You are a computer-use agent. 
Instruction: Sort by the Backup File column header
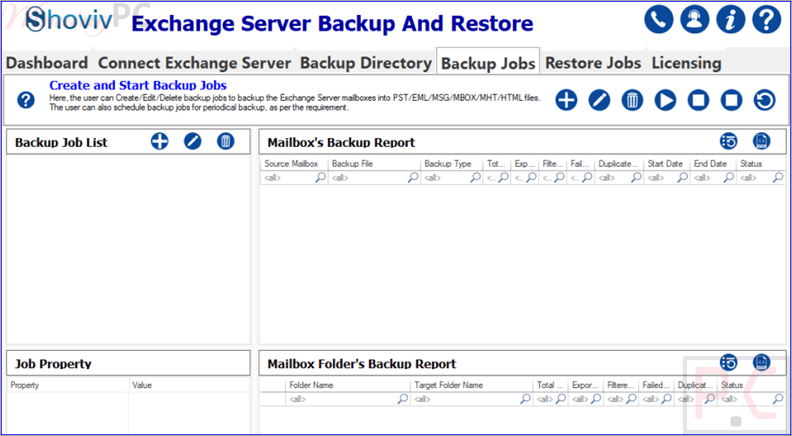(x=374, y=164)
